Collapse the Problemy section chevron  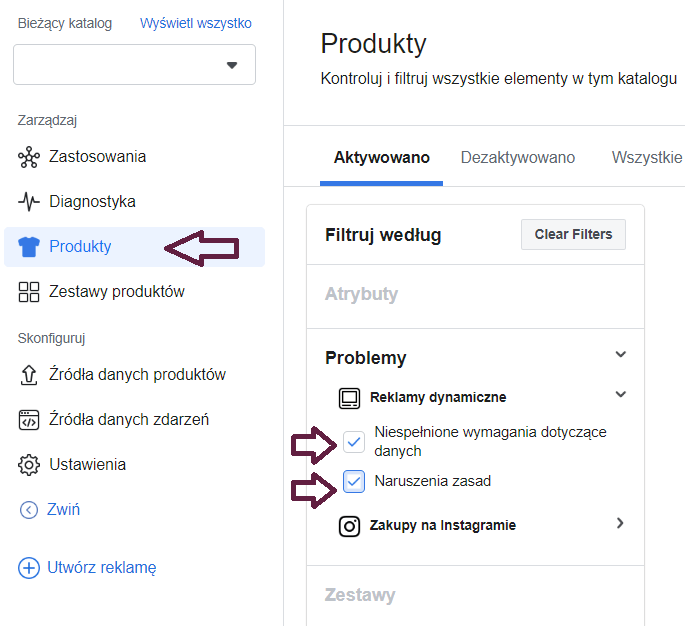[621, 355]
